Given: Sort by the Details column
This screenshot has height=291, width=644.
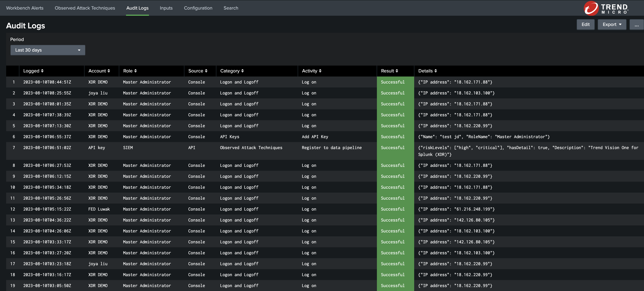Looking at the screenshot, I should (428, 71).
